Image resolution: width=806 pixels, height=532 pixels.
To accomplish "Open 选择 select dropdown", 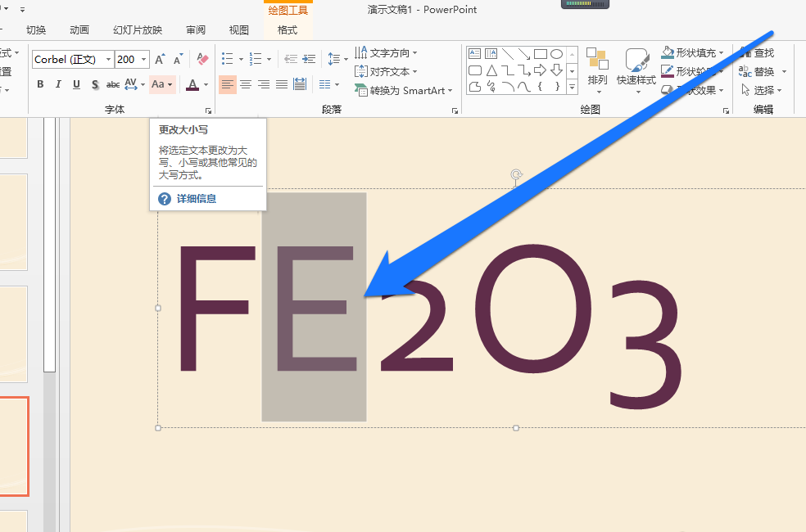I will pyautogui.click(x=762, y=90).
